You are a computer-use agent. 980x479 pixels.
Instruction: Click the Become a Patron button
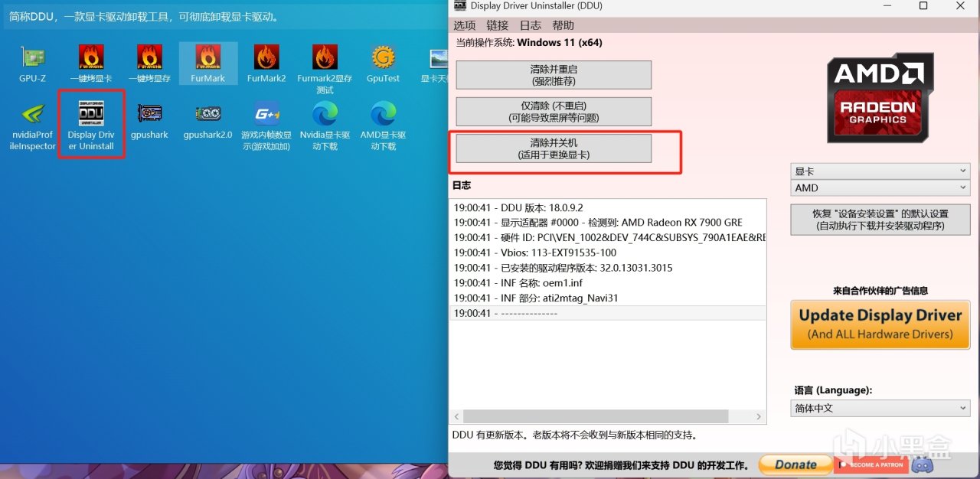coord(871,464)
